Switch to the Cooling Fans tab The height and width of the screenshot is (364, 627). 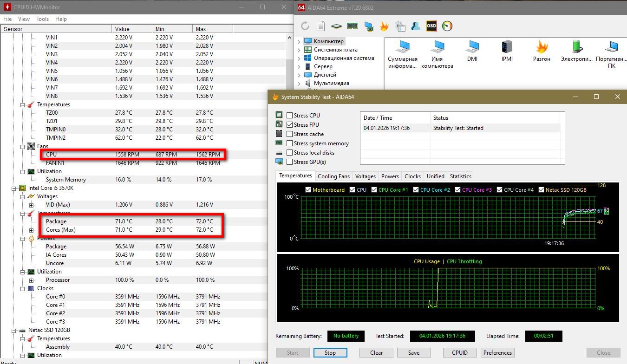coord(333,176)
